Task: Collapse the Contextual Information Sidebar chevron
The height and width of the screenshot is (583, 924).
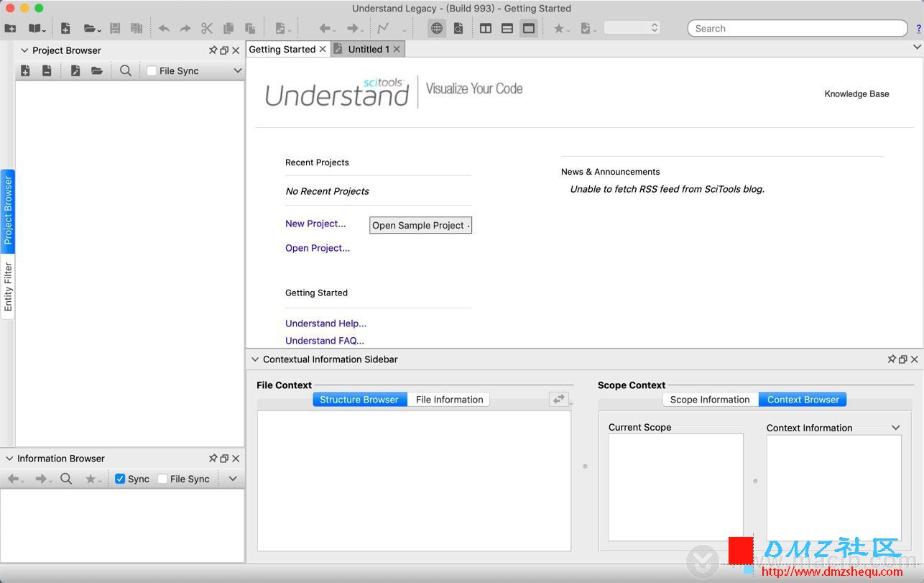Action: click(x=255, y=359)
